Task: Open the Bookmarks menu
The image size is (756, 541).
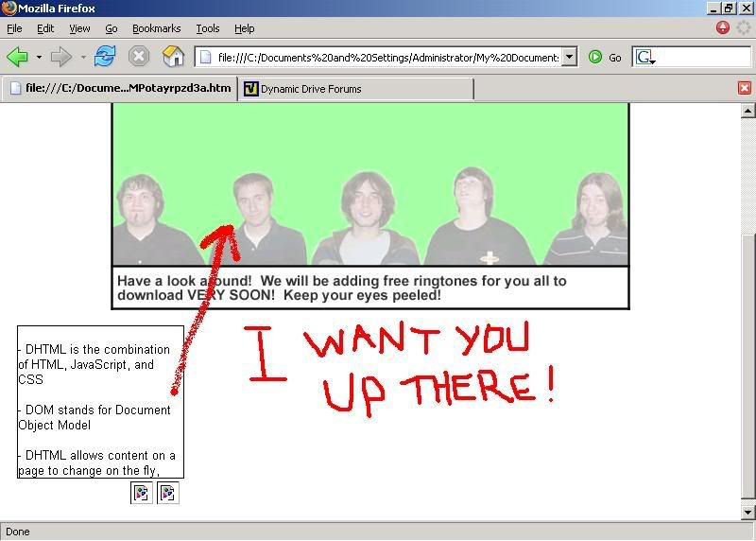Action: coord(156,28)
